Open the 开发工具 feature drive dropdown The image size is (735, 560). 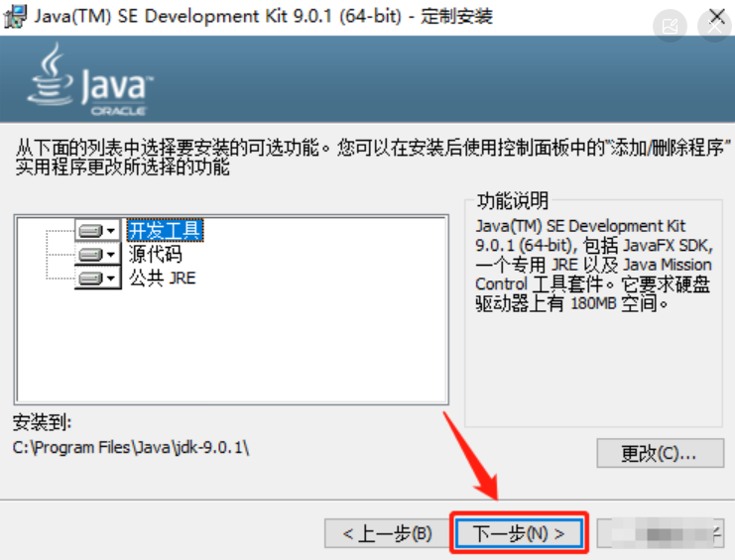(x=97, y=230)
